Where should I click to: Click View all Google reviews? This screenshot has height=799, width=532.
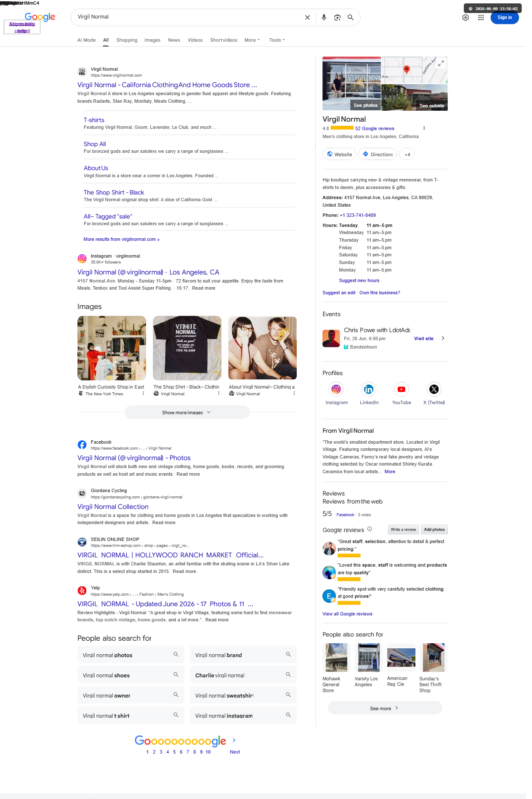[347, 614]
